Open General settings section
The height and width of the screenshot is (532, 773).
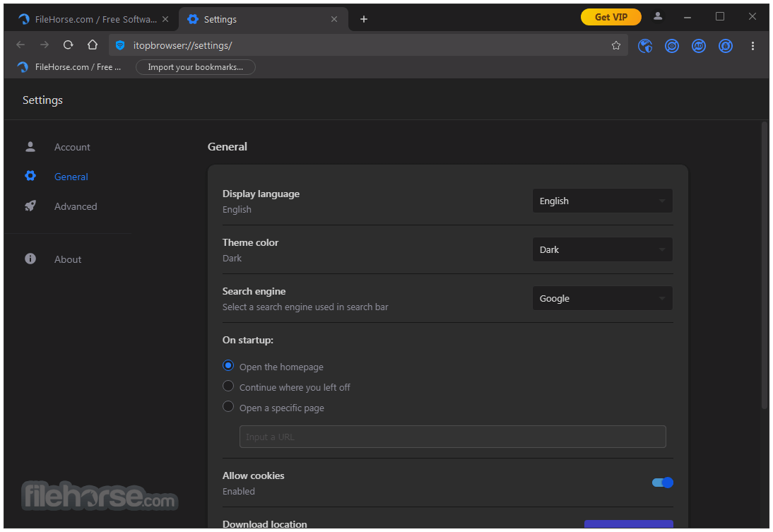click(71, 177)
